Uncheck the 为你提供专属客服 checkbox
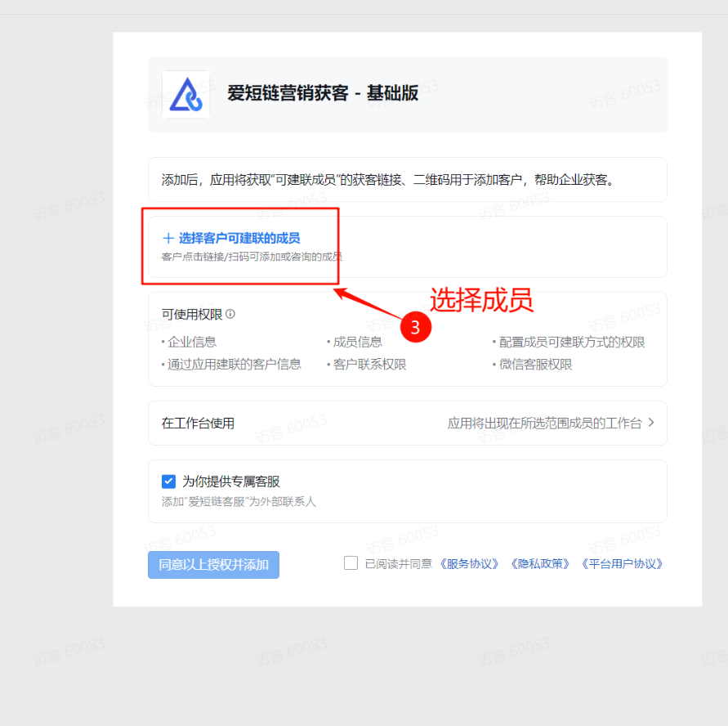Viewport: 728px width, 726px height. (168, 482)
